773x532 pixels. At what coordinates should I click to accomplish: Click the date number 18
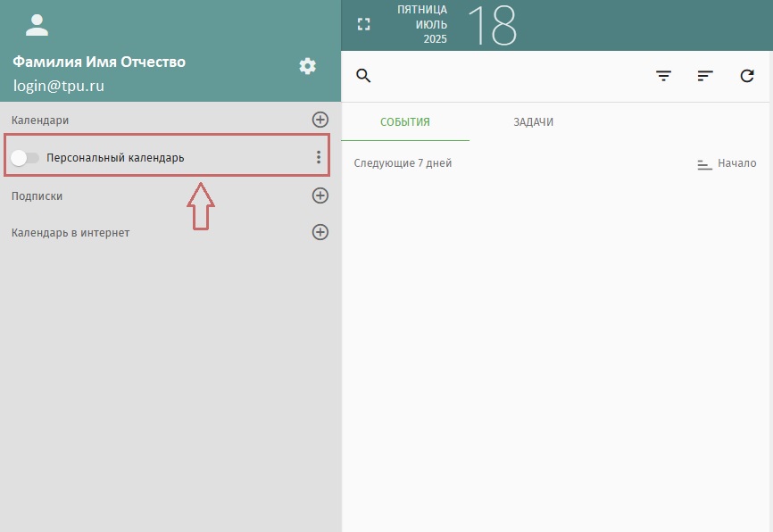tap(492, 26)
